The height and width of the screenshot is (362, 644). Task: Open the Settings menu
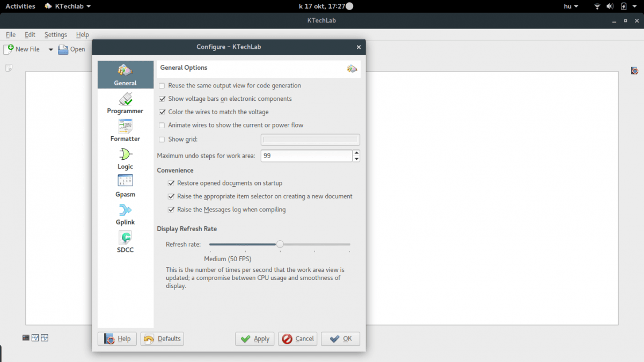click(56, 34)
